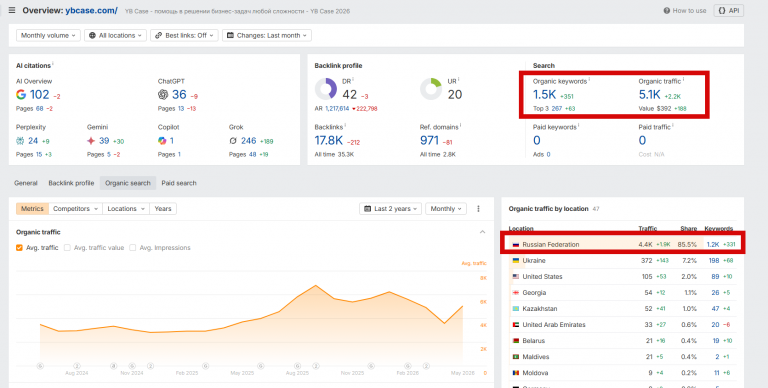
Task: Click the update marker at Feb 2025
Action: click(x=206, y=365)
